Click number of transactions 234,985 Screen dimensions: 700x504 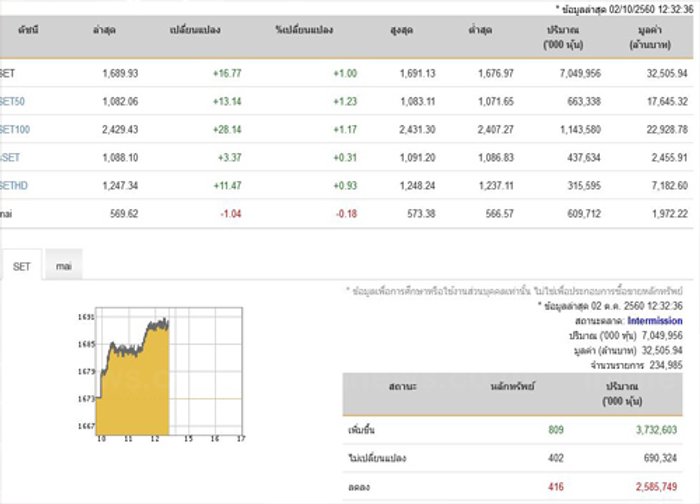coord(666,365)
